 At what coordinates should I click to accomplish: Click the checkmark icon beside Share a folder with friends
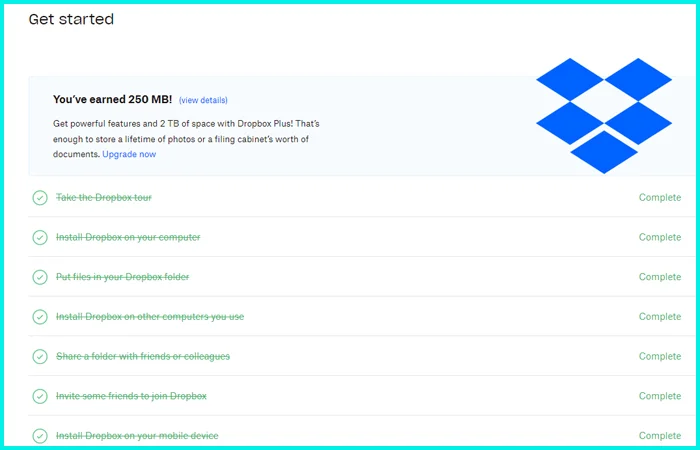pyautogui.click(x=40, y=356)
